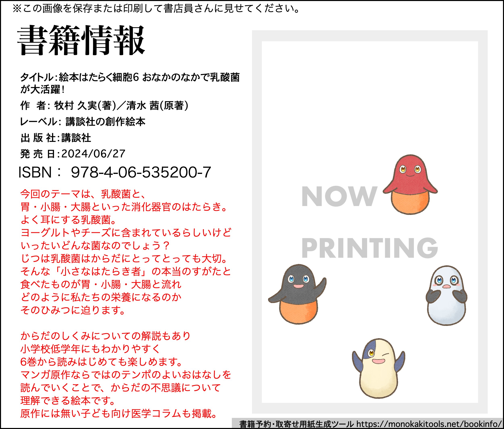
Task: Click the white blushing cell character
Action: click(x=446, y=295)
